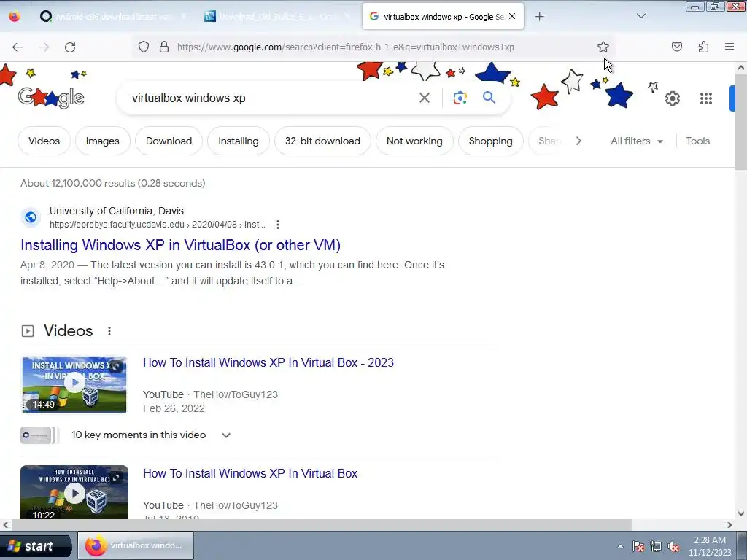
Task: Click the forward navigation arrow
Action: point(44,47)
